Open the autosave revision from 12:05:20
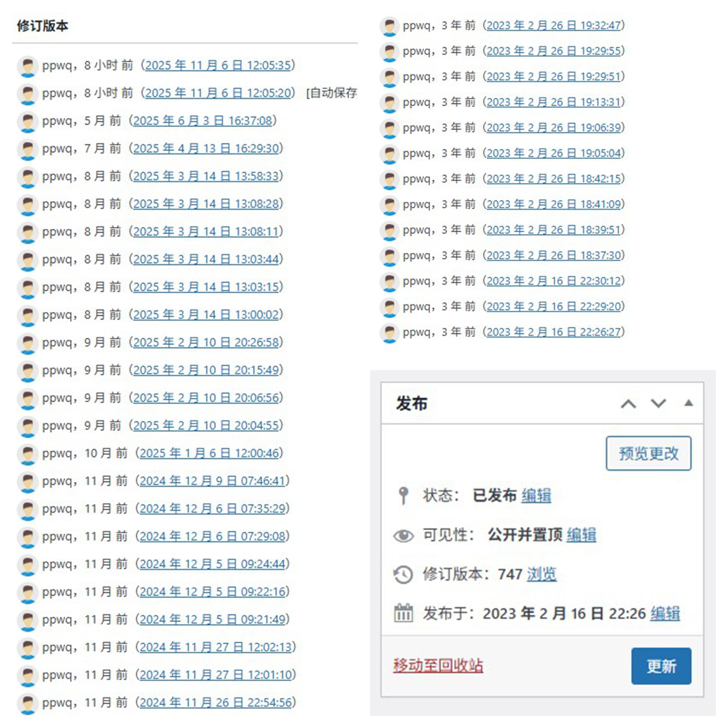The image size is (728, 728). pos(218,93)
